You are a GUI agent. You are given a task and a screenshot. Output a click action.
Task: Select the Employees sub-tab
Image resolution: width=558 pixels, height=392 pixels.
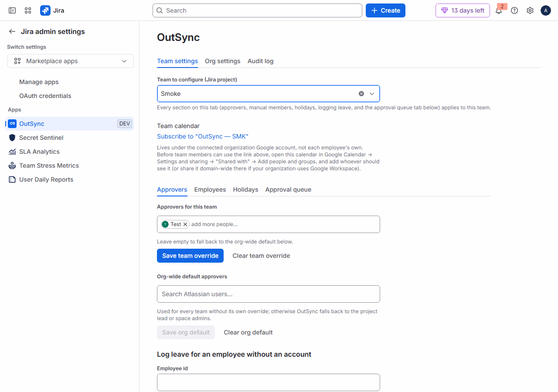pos(210,189)
